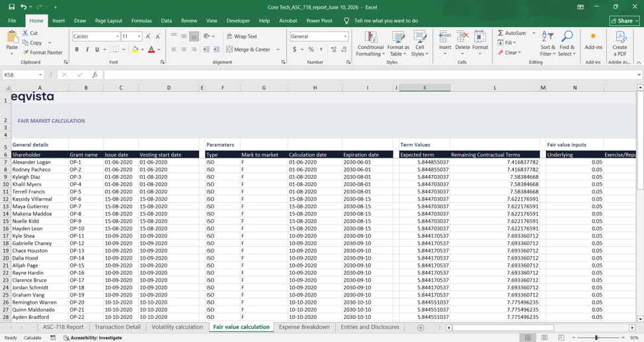644x342 pixels.
Task: Click the Delete cells icon
Action: point(462,37)
